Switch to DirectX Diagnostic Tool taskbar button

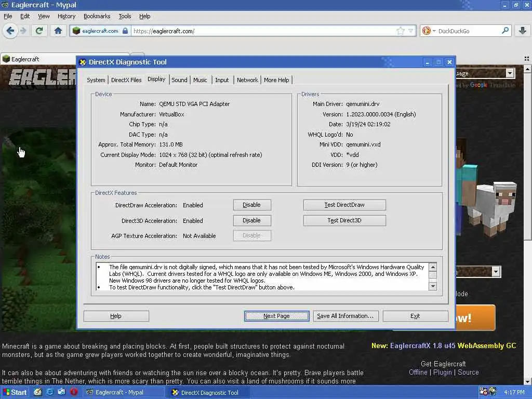click(x=210, y=393)
